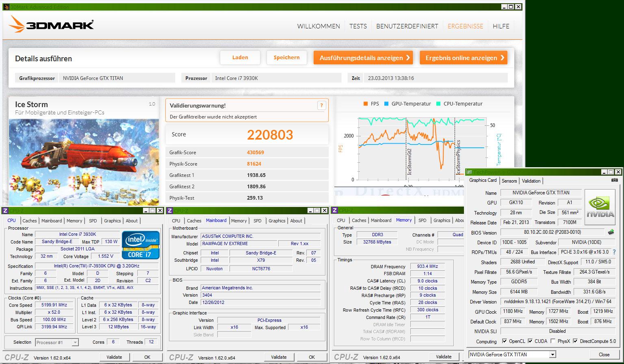Open the TESTS page in 3DMark
Screen dimensions: 624x364
coord(358,26)
